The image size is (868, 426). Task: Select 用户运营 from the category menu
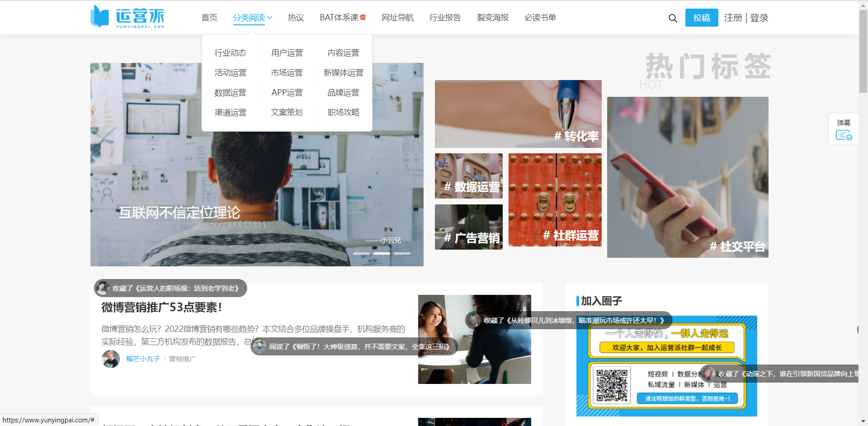[x=286, y=53]
